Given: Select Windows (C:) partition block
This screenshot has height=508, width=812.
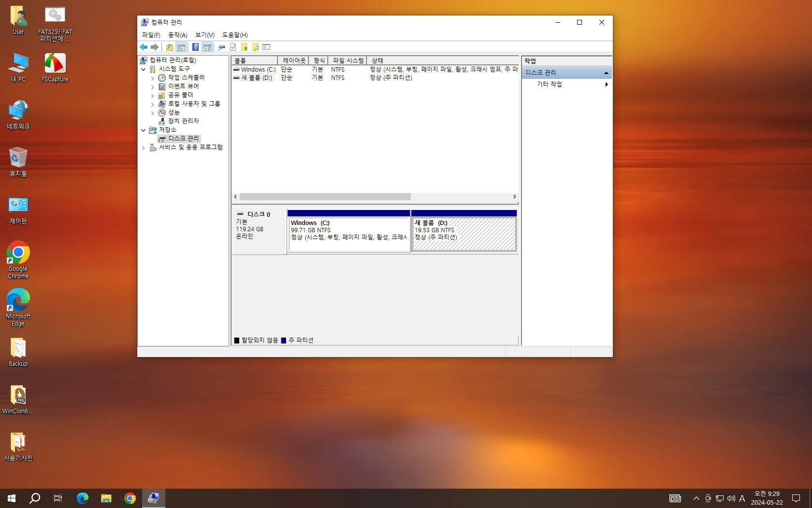Looking at the screenshot, I should pos(348,231).
